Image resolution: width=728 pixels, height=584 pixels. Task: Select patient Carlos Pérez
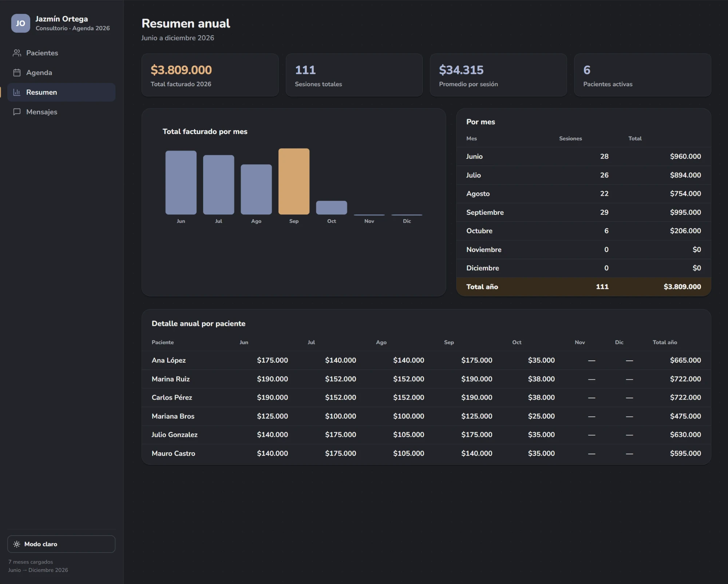pos(172,398)
